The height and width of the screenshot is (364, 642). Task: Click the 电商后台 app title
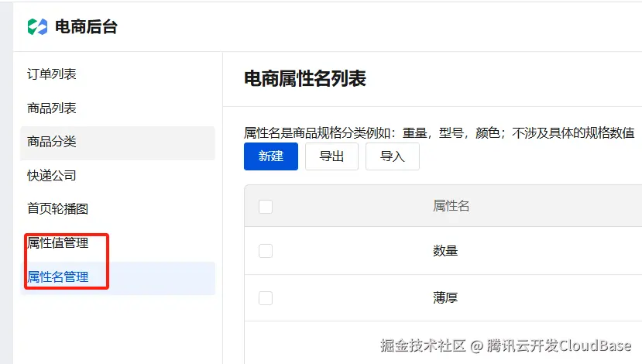click(x=86, y=28)
